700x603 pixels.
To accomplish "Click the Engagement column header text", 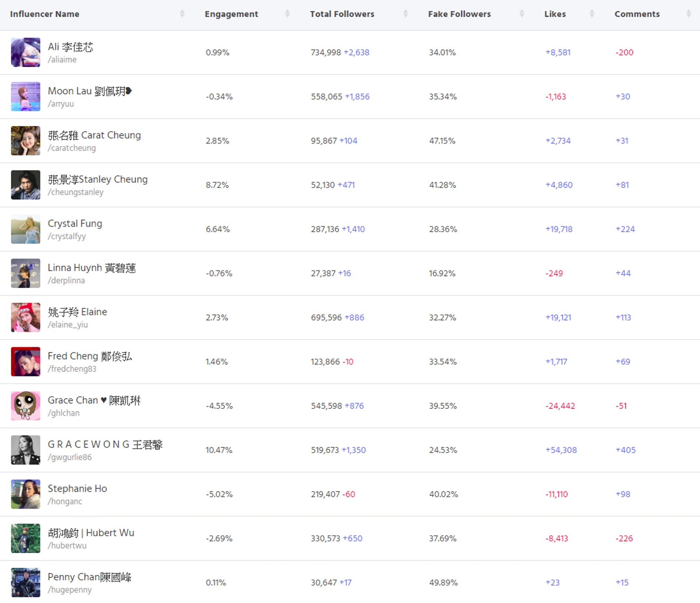I will [x=231, y=14].
